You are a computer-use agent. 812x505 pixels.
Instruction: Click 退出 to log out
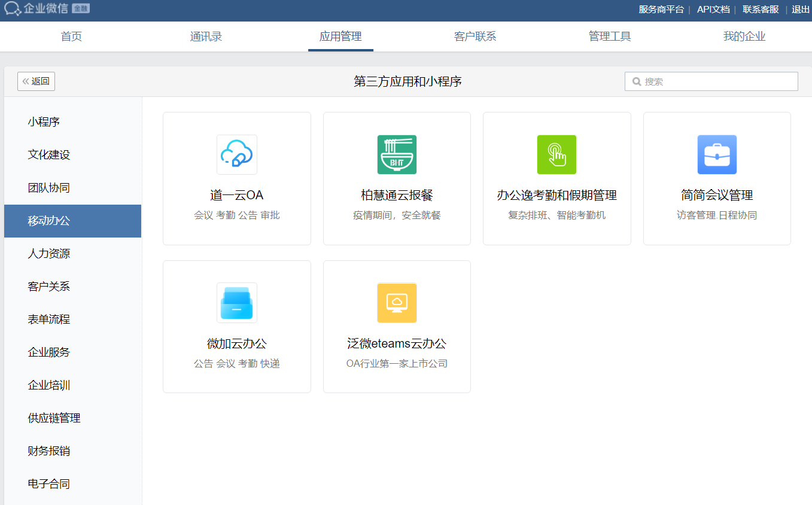coord(801,10)
